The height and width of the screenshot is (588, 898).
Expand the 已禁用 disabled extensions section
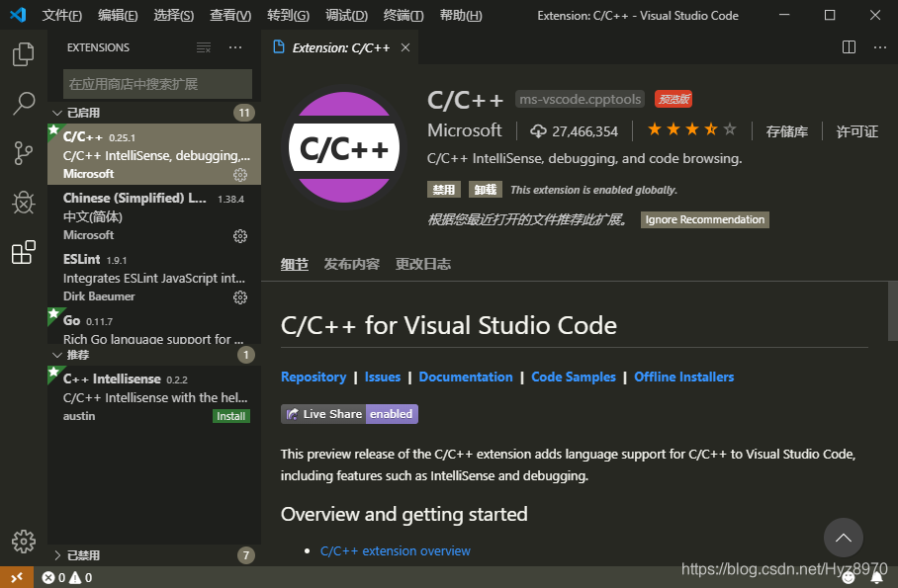154,555
